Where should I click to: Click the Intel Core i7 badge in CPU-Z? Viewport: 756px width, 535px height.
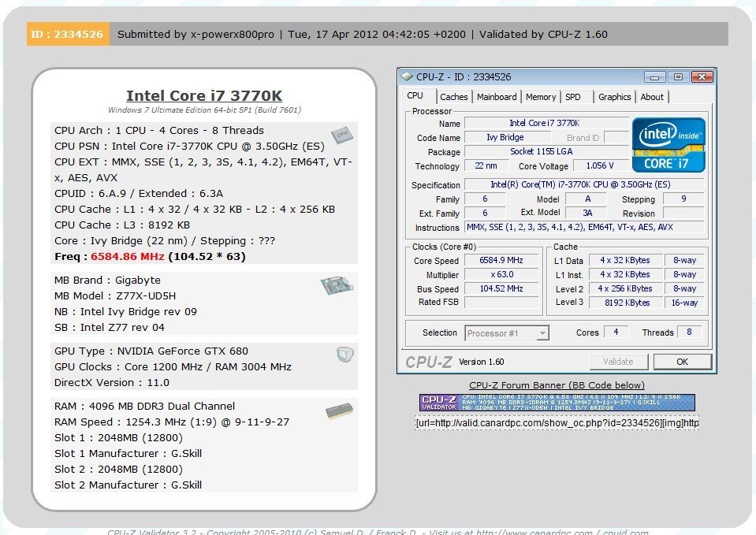tap(668, 144)
